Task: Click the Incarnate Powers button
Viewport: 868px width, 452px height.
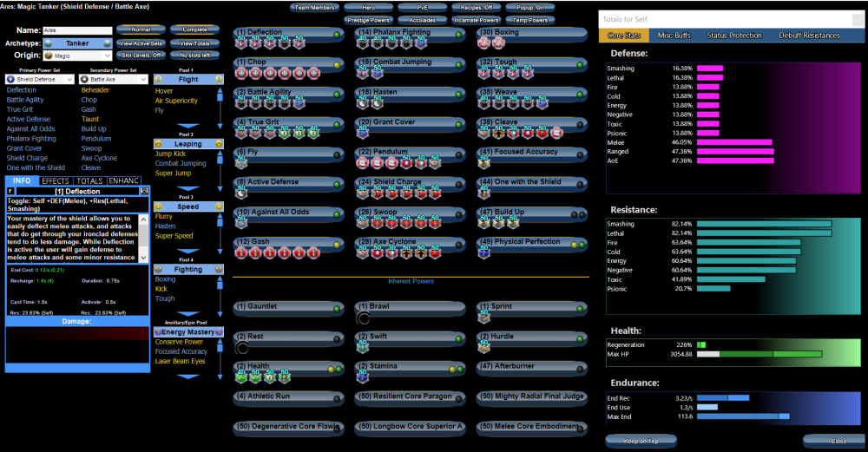Action: pyautogui.click(x=476, y=20)
